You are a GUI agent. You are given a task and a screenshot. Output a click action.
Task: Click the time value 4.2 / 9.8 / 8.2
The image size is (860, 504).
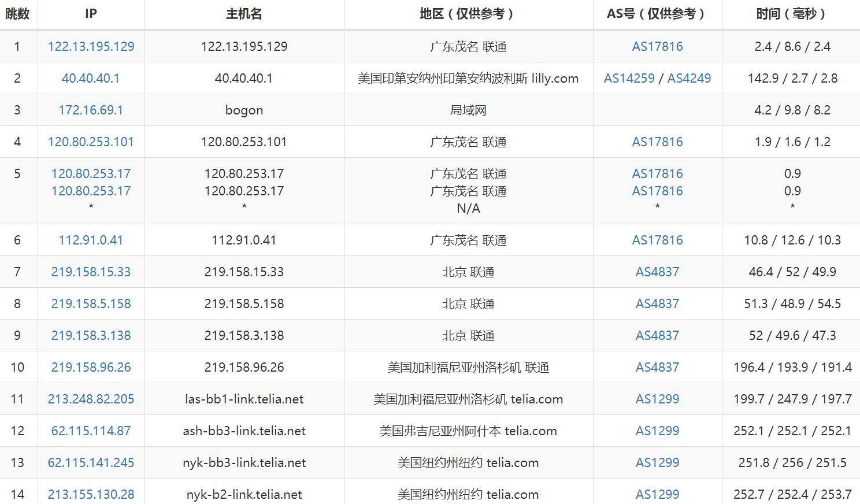(x=792, y=110)
